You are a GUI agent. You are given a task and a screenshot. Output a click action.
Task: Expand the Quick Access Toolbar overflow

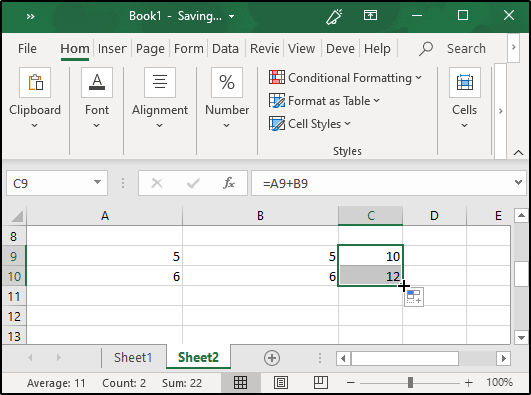(30, 16)
